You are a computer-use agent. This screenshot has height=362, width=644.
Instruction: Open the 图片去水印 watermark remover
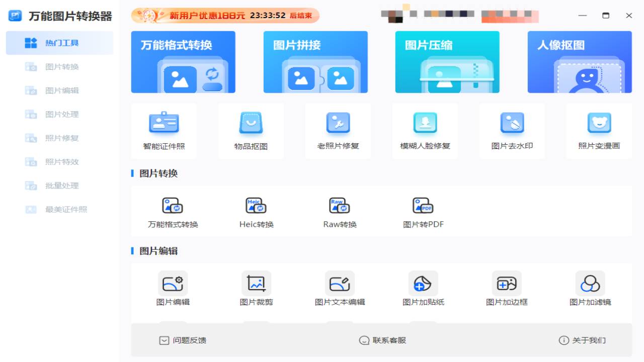pos(512,130)
